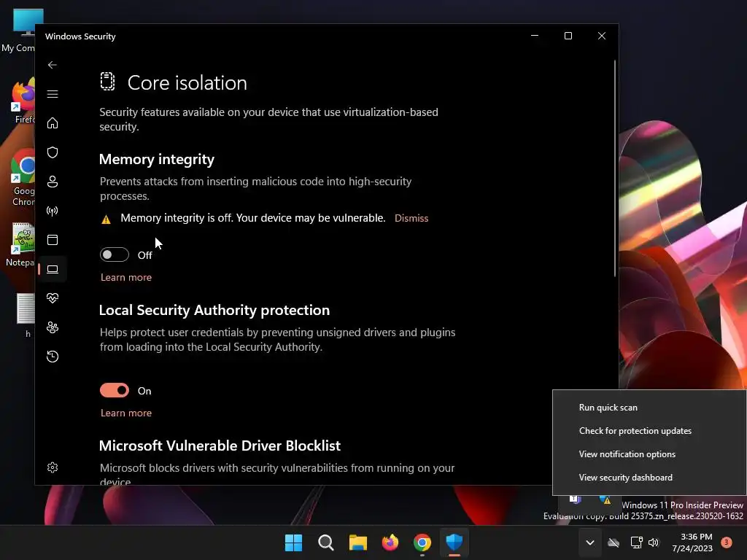Launch Chrome from taskbar
The image size is (747, 560).
coord(422,542)
